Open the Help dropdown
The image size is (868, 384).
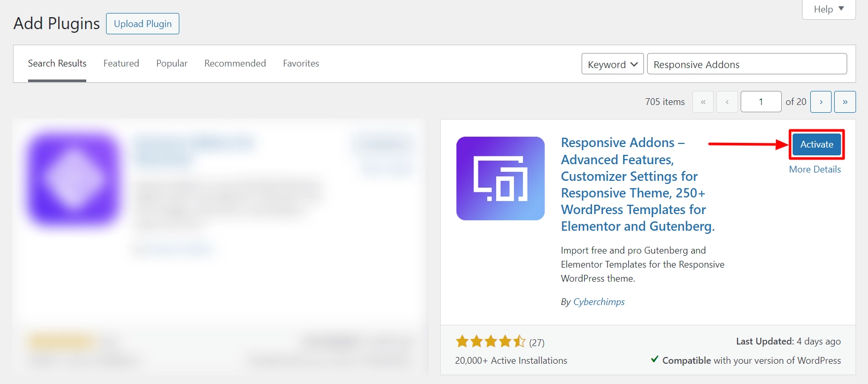tap(828, 9)
